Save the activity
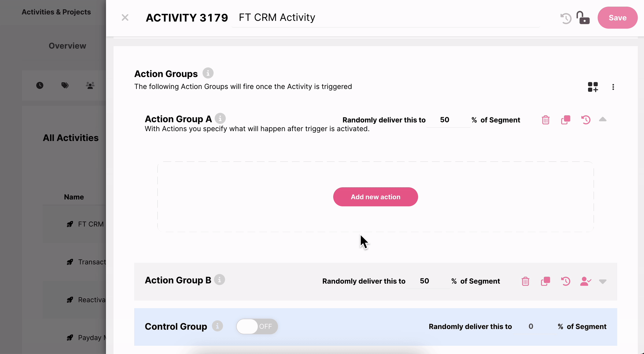This screenshot has height=354, width=644. click(x=617, y=18)
